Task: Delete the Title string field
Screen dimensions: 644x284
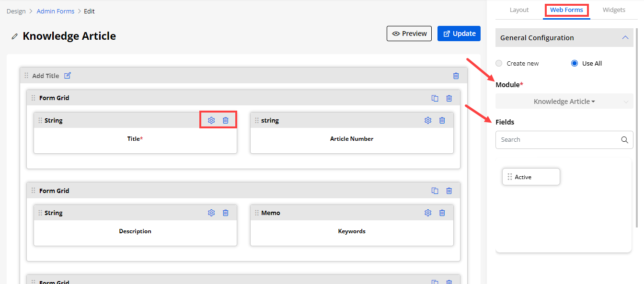Action: pyautogui.click(x=226, y=120)
